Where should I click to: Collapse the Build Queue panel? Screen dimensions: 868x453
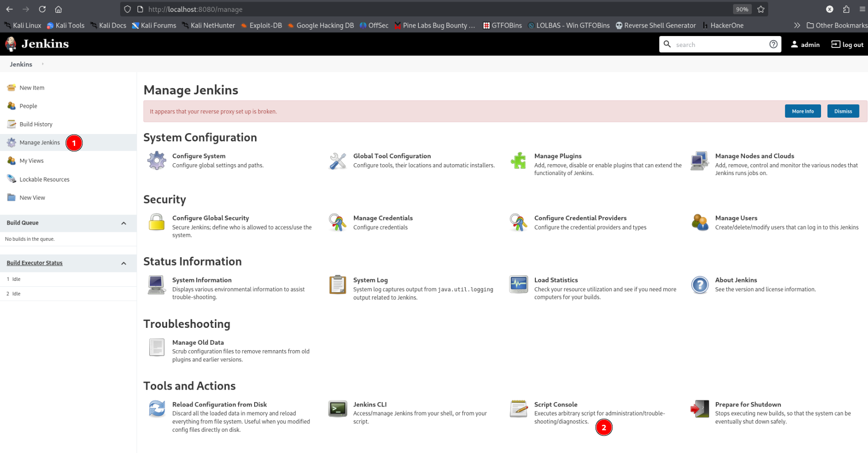(x=124, y=223)
